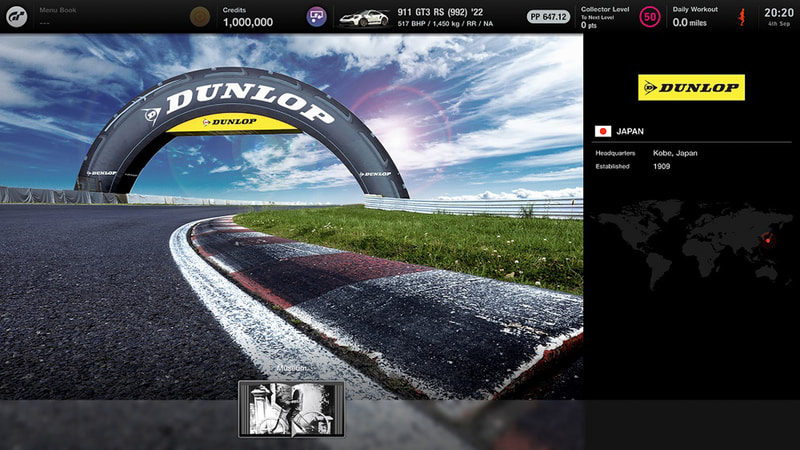The height and width of the screenshot is (450, 800).
Task: Click the Established 1909 value
Action: [661, 166]
